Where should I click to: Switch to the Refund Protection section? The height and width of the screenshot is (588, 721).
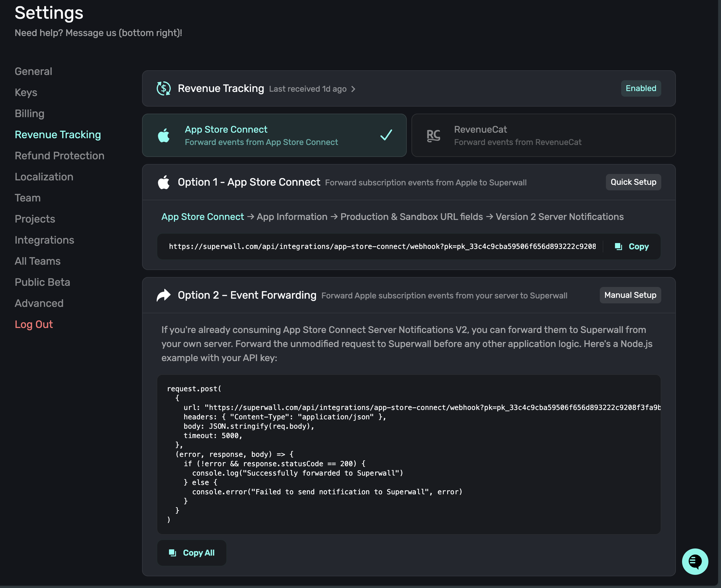[x=59, y=155]
